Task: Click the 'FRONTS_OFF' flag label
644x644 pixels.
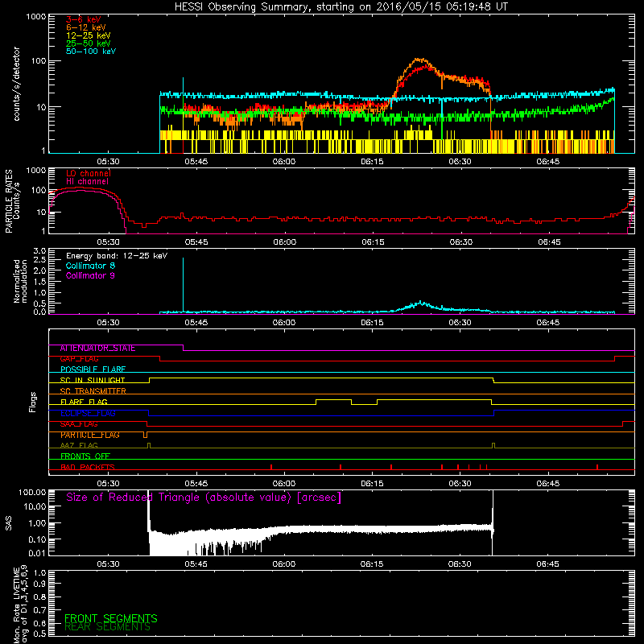Action: (85, 456)
